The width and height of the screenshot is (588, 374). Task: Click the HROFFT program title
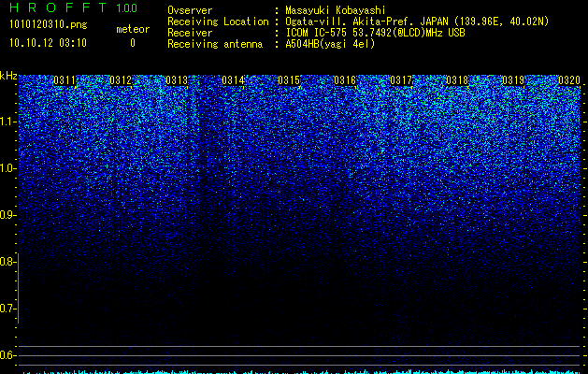58,7
